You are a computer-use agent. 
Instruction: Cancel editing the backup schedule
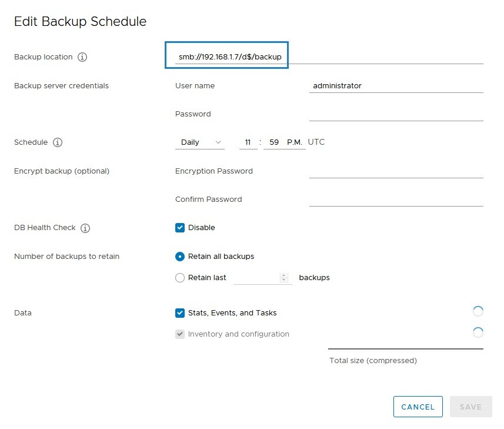(418, 407)
